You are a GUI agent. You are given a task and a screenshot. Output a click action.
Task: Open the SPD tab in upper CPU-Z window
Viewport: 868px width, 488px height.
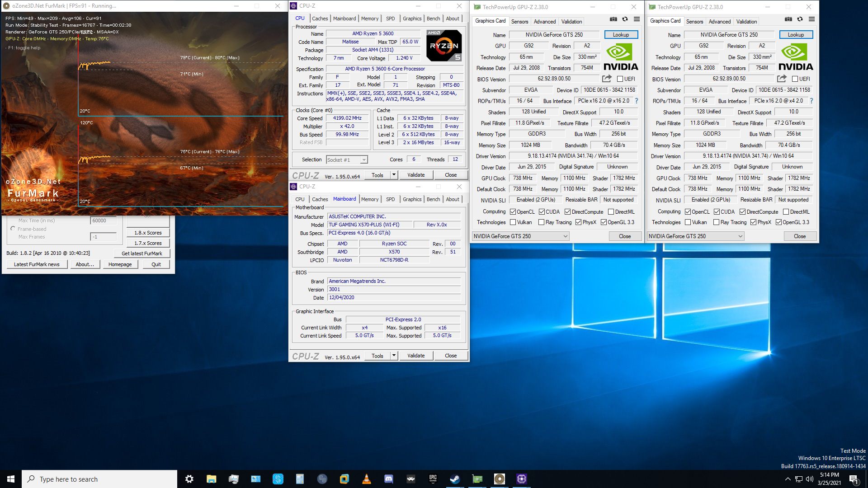tap(391, 19)
